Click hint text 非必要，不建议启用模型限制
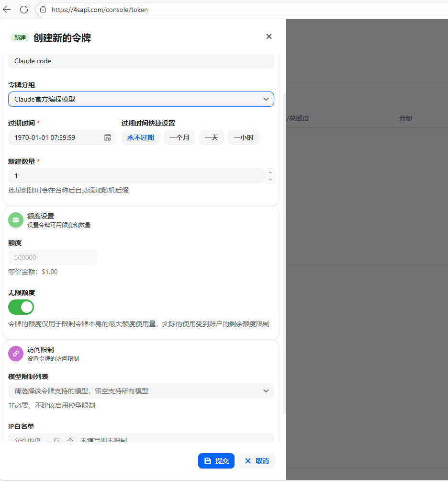 pyautogui.click(x=52, y=405)
